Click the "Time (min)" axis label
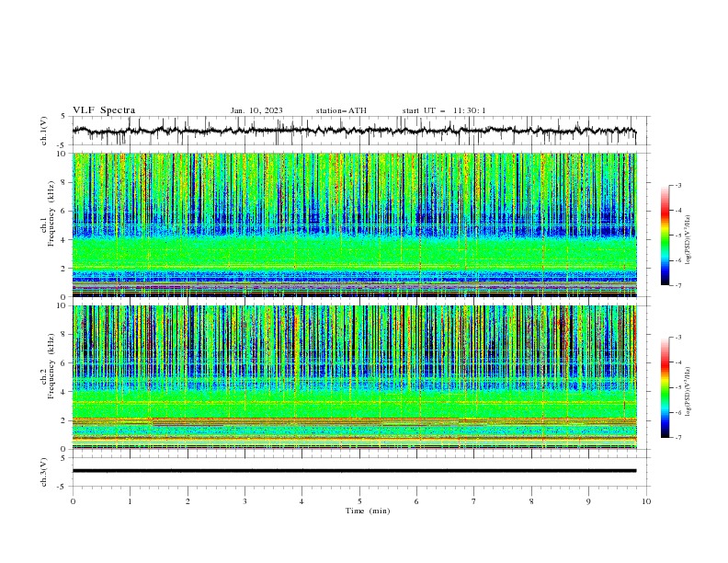Image resolution: width=728 pixels, height=563 pixels. (x=368, y=511)
